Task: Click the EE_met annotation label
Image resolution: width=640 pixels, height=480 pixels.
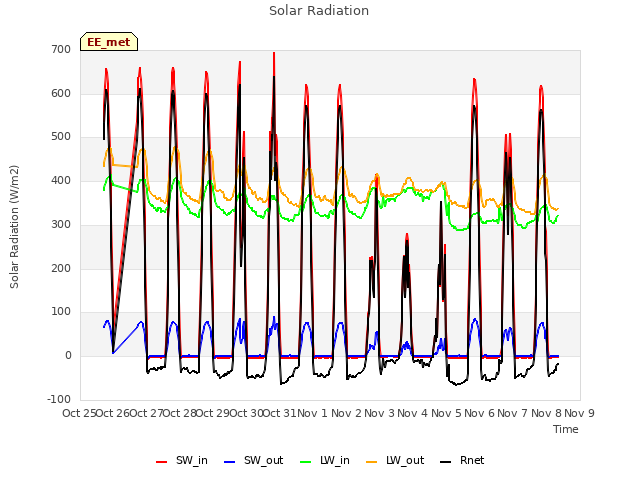Action: point(109,42)
